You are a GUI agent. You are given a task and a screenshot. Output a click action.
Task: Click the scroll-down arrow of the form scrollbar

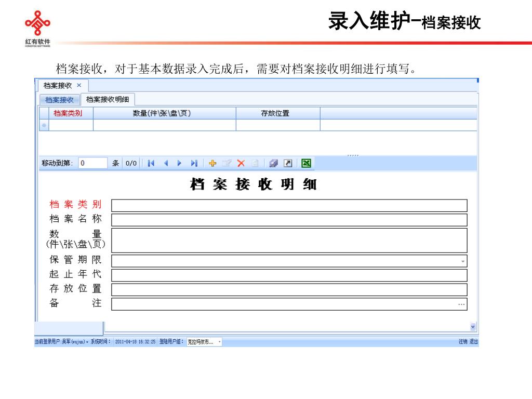473,327
